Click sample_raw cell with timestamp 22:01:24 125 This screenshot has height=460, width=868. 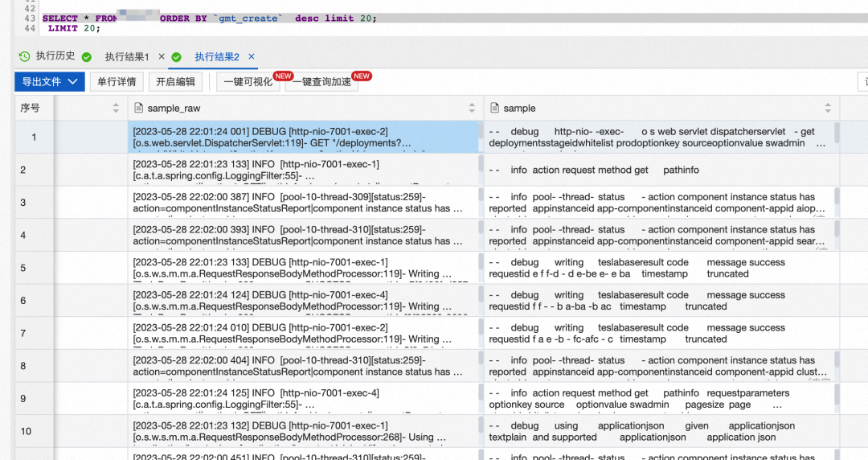[x=304, y=399]
